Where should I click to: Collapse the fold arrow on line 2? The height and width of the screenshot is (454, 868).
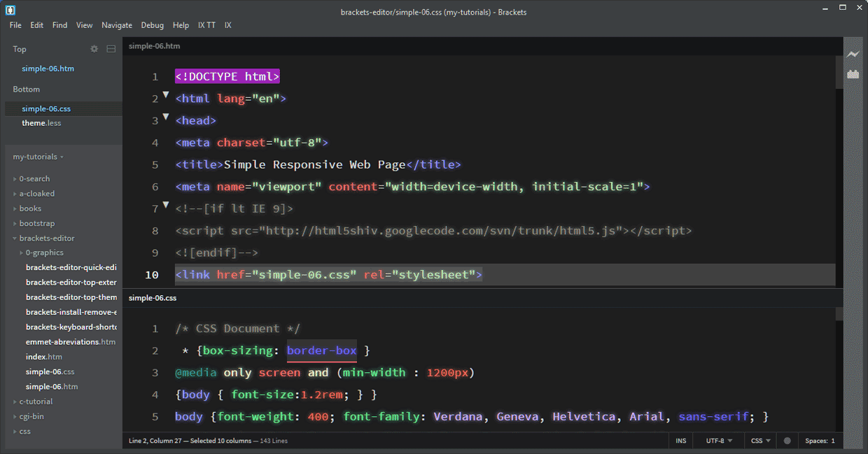point(166,94)
